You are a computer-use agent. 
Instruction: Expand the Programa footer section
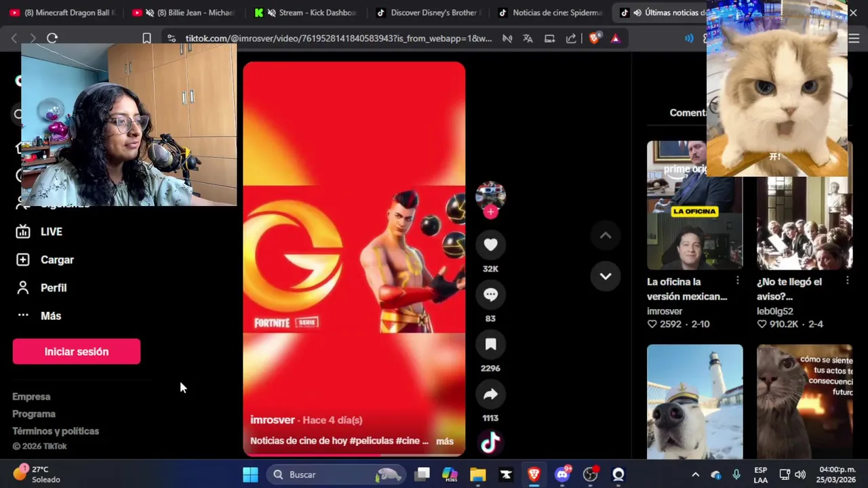34,414
